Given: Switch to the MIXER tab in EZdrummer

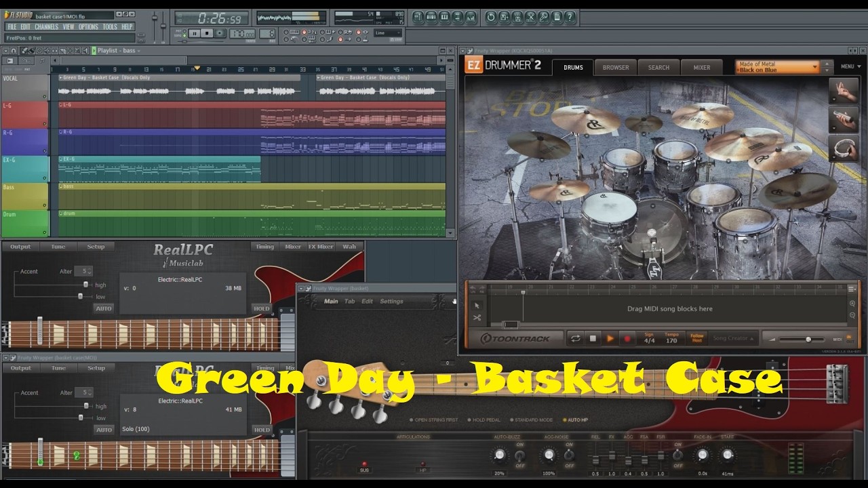Looking at the screenshot, I should tap(702, 67).
